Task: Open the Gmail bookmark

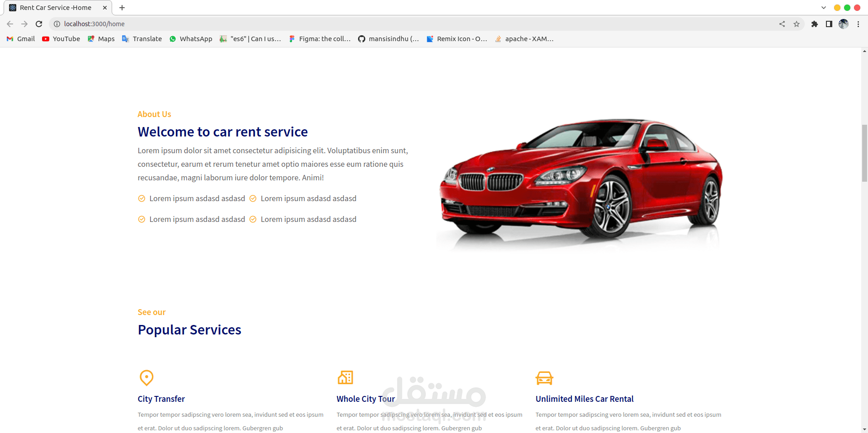Action: pyautogui.click(x=21, y=39)
